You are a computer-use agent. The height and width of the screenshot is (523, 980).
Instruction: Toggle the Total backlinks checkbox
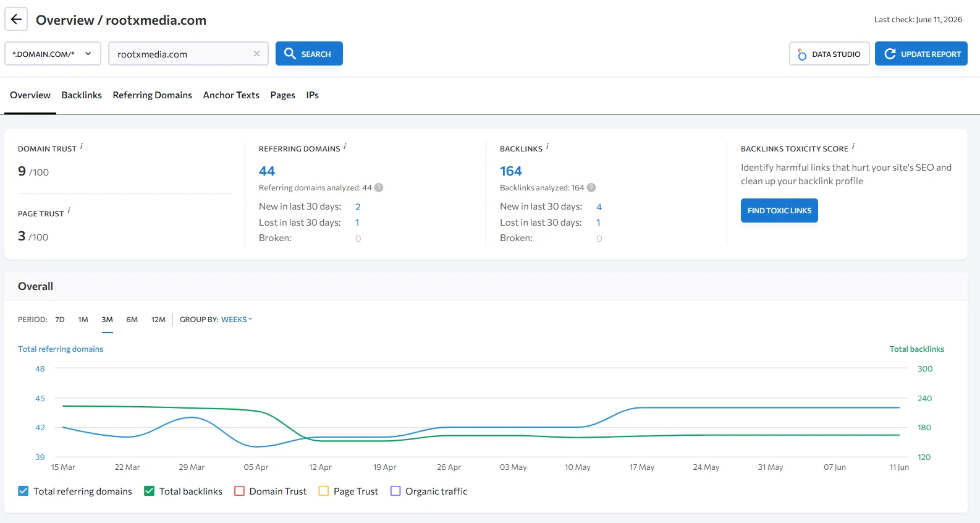[x=149, y=491]
